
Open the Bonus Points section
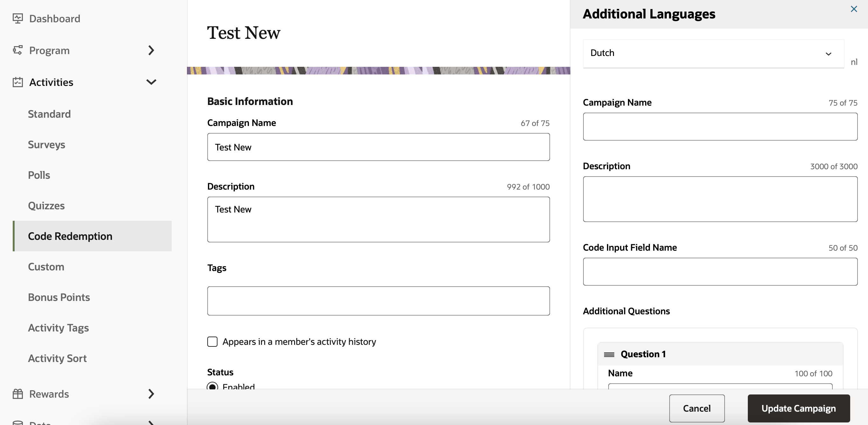pos(59,297)
